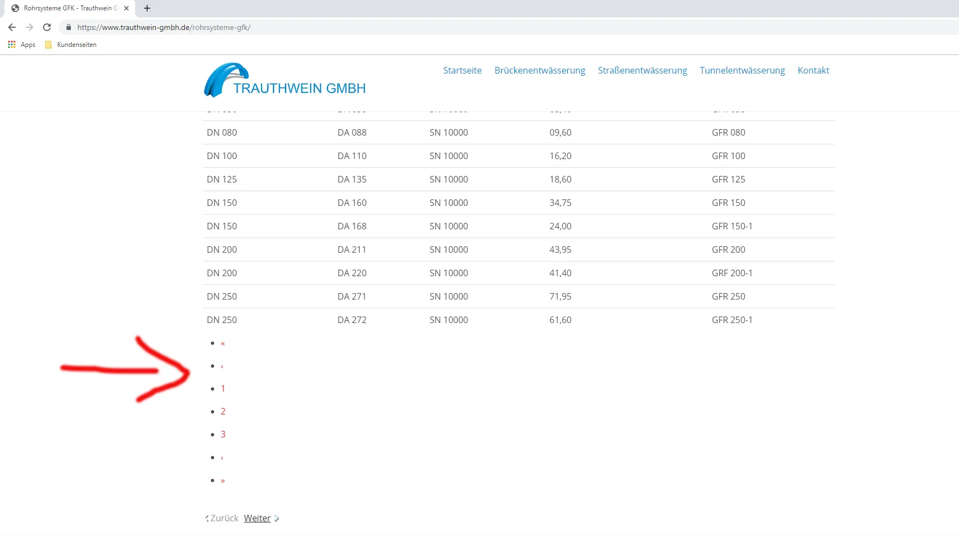Select the Rohrsysteme GFK browser tab
959x560 pixels.
coord(70,8)
